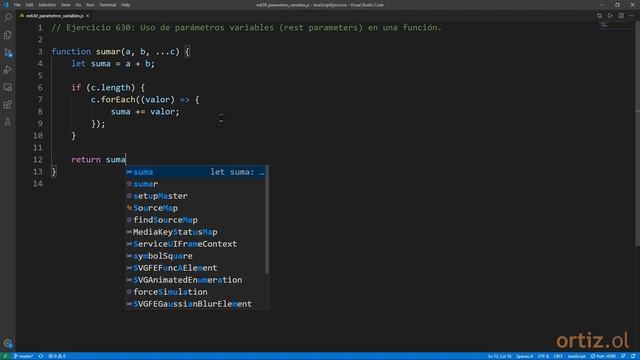Click the remote indicator in status bar corner
640x360 pixels.
coord(5,356)
